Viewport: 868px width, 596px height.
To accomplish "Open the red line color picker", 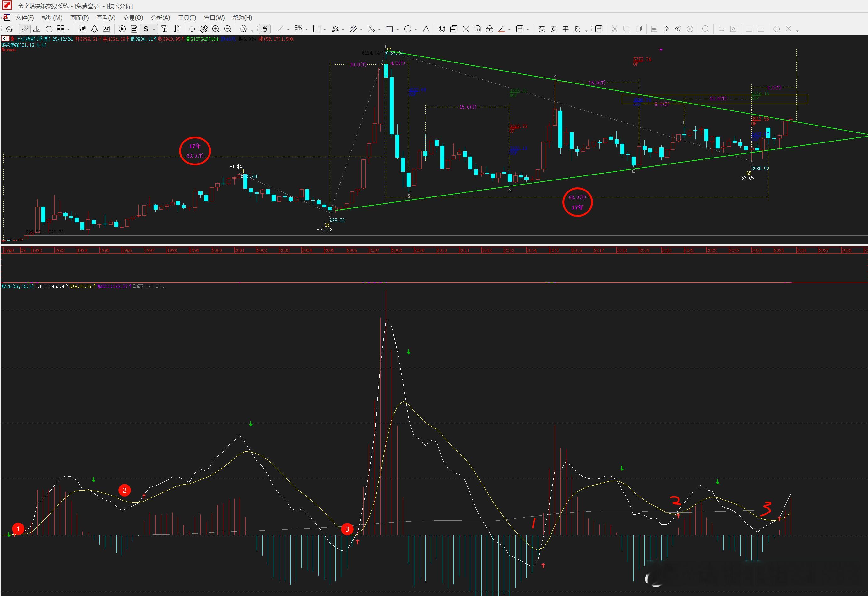I will (x=502, y=29).
